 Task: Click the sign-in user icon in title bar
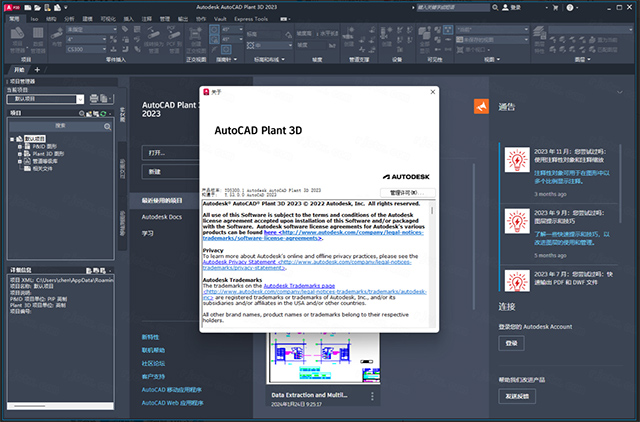click(x=506, y=7)
